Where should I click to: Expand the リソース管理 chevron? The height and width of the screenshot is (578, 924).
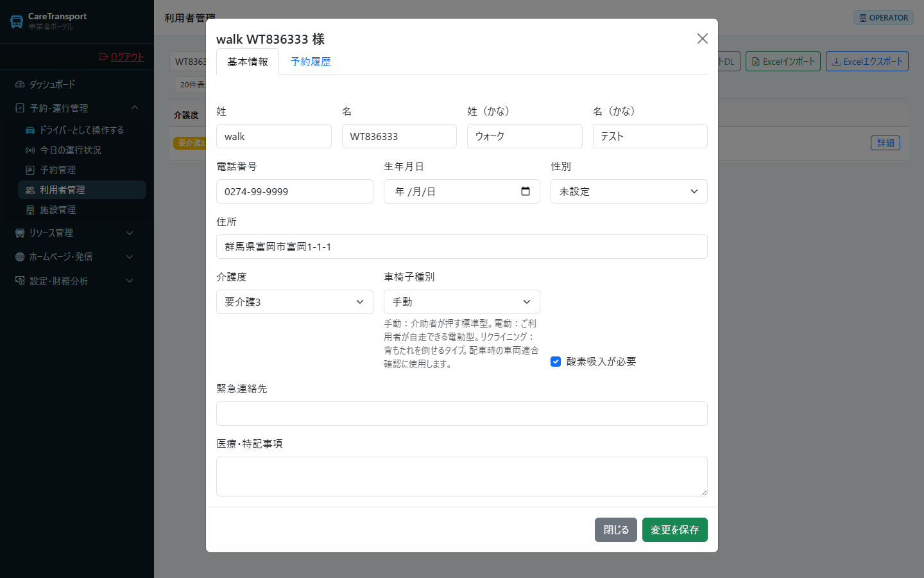pos(130,232)
